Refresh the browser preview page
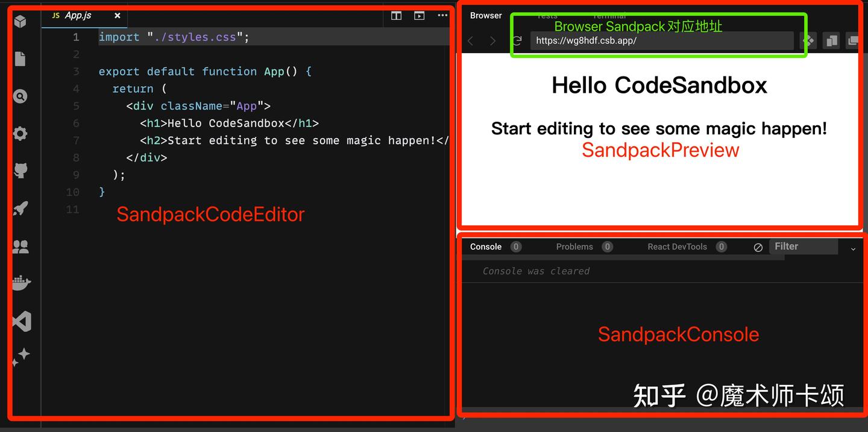This screenshot has width=868, height=432. pos(517,40)
